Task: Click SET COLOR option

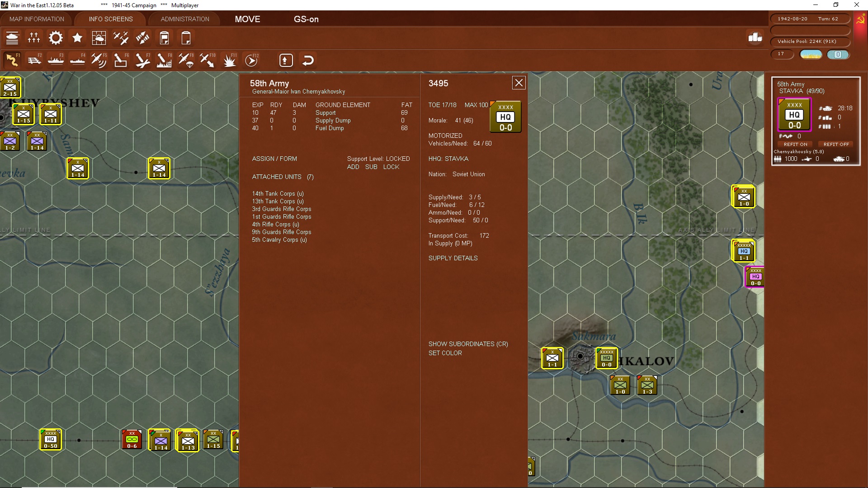Action: pyautogui.click(x=445, y=353)
